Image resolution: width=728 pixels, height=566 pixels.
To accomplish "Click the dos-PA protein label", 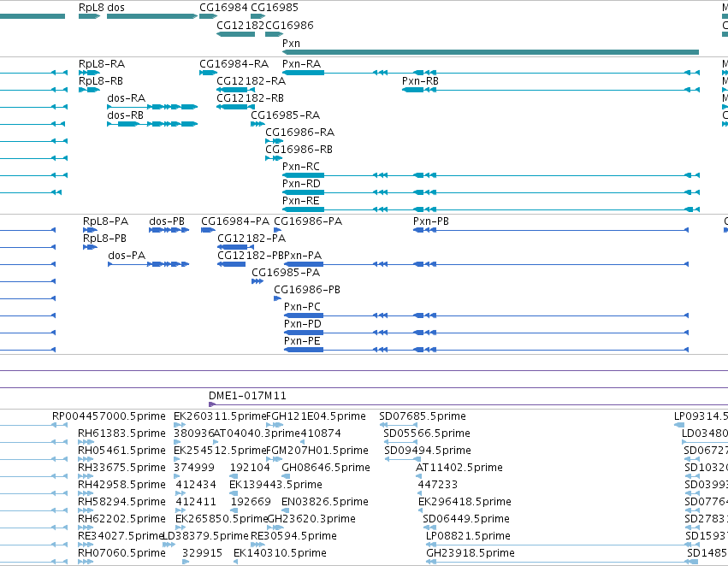I will tap(127, 255).
